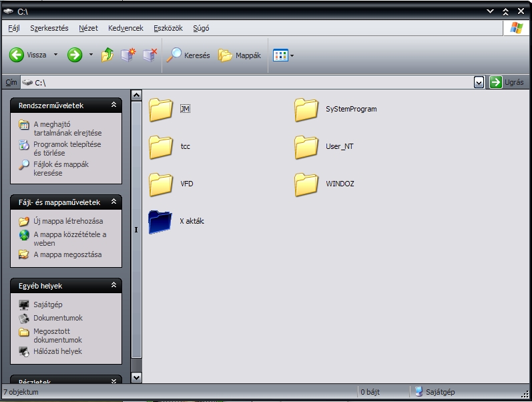Click the new folder icon in task pane
This screenshot has width=532, height=402.
point(24,222)
